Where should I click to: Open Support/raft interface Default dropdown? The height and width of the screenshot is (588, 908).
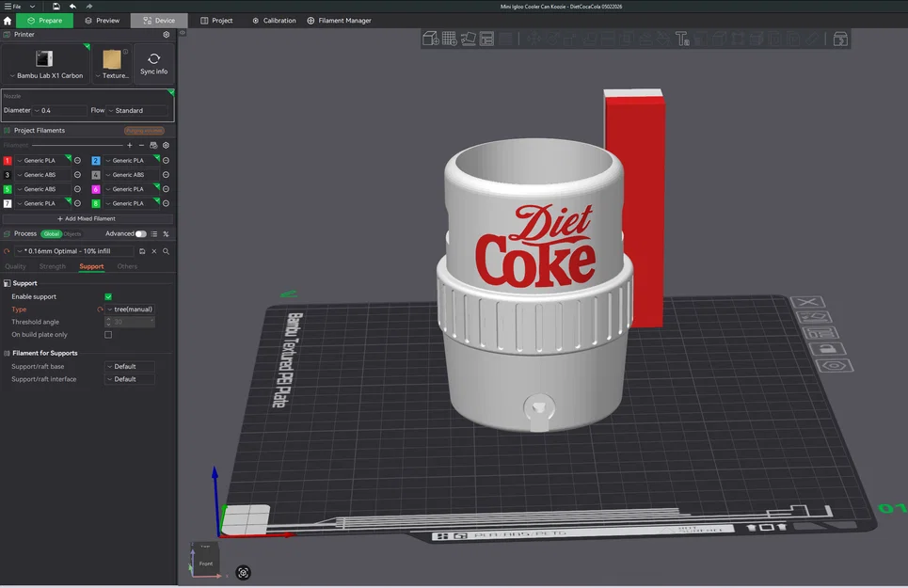coord(130,379)
